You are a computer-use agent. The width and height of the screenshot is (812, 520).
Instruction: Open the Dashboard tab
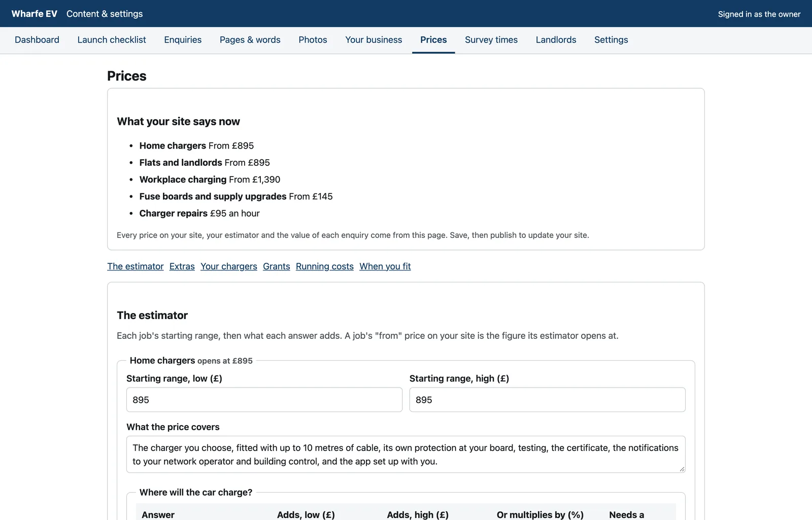point(37,40)
